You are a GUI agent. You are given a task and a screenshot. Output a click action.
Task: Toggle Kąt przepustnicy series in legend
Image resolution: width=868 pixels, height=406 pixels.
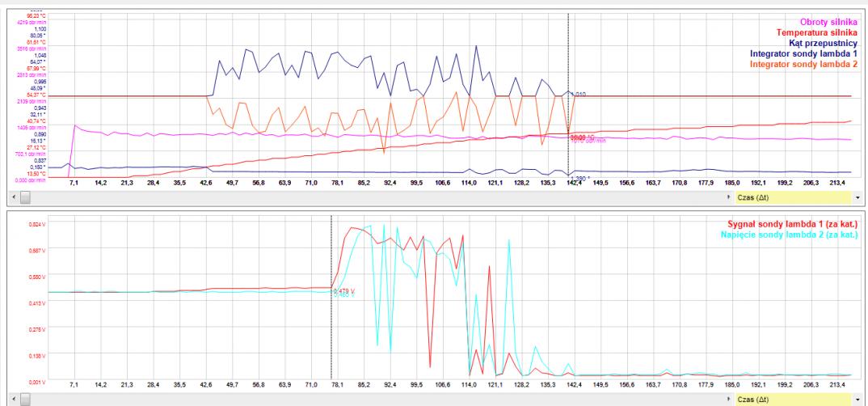click(x=823, y=42)
